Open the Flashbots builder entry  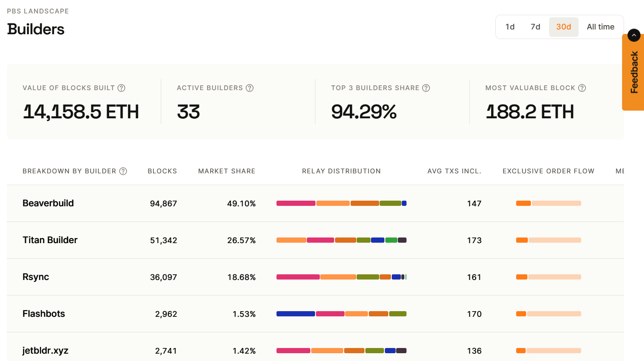pos(44,314)
